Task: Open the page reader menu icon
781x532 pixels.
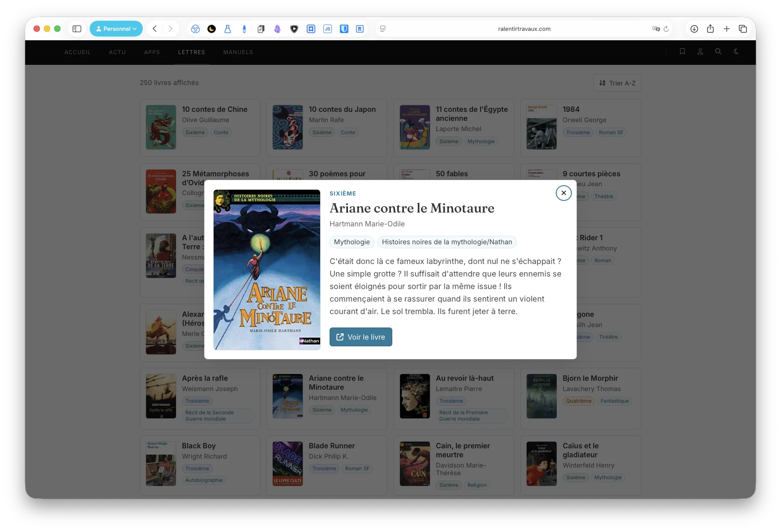Action: click(382, 29)
